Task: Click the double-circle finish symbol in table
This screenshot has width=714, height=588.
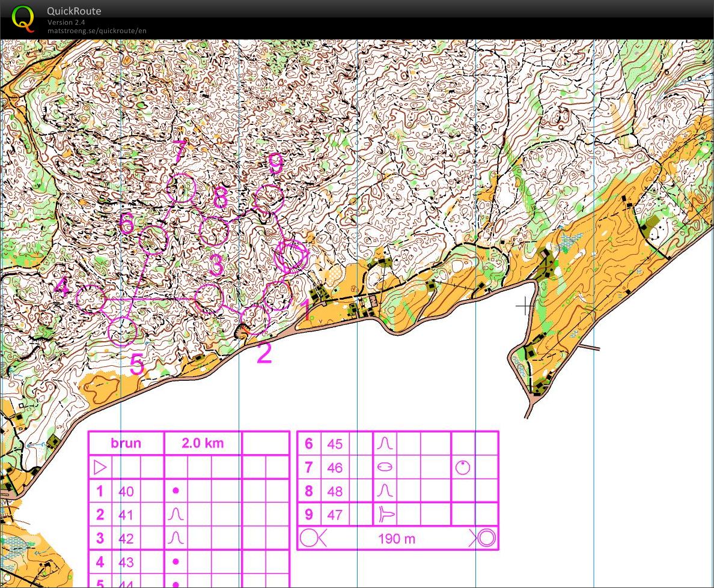Action: click(486, 538)
